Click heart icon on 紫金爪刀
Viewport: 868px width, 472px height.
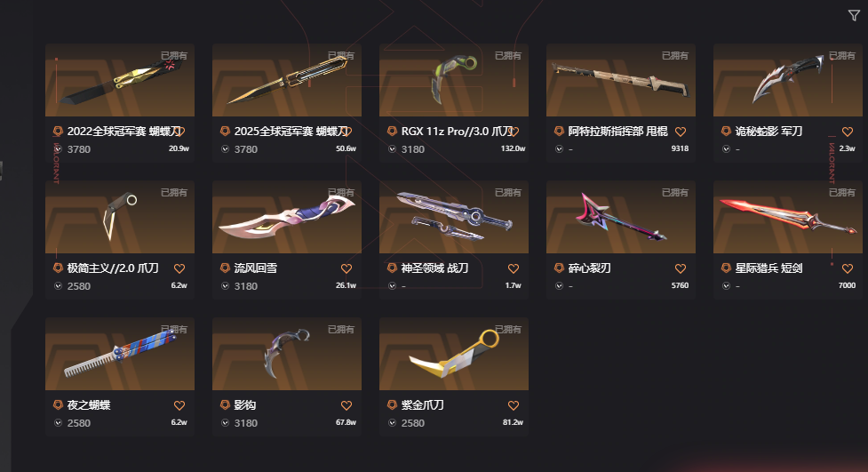(514, 405)
